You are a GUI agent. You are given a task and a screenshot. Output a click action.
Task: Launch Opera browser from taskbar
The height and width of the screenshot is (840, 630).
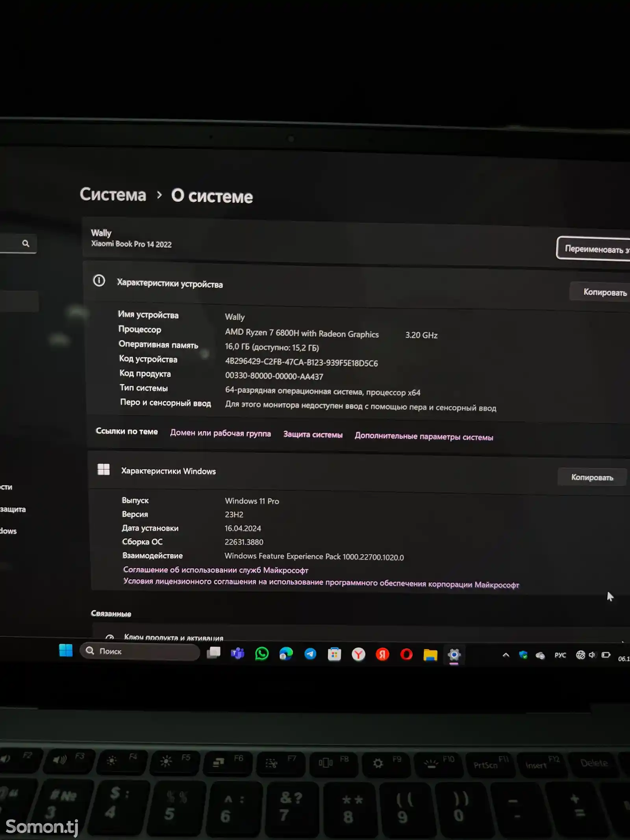406,655
